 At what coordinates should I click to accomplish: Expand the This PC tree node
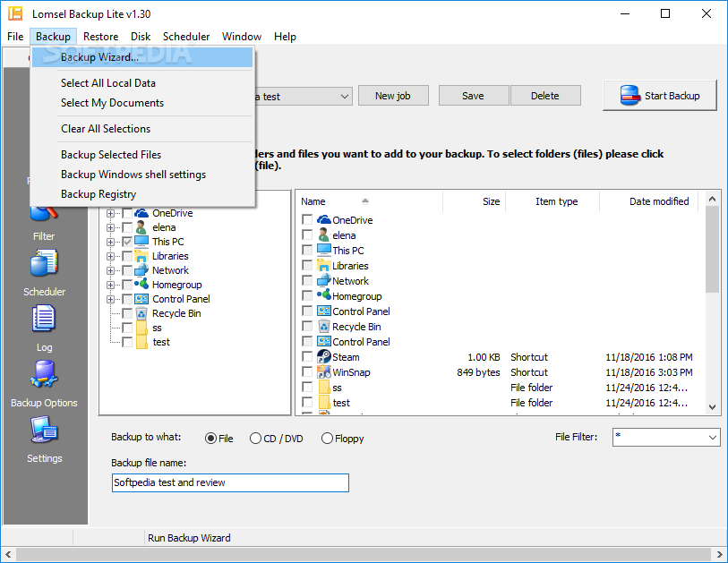pos(110,242)
